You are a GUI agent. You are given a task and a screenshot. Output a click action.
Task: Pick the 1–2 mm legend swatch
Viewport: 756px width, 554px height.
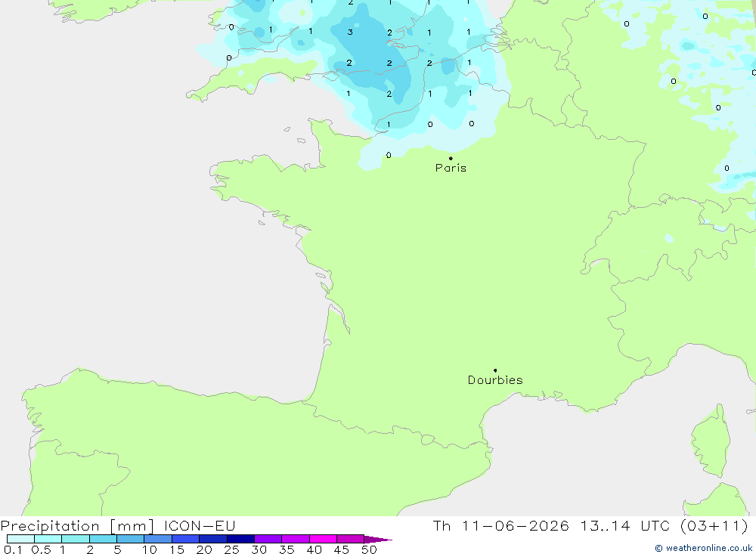coord(76,539)
